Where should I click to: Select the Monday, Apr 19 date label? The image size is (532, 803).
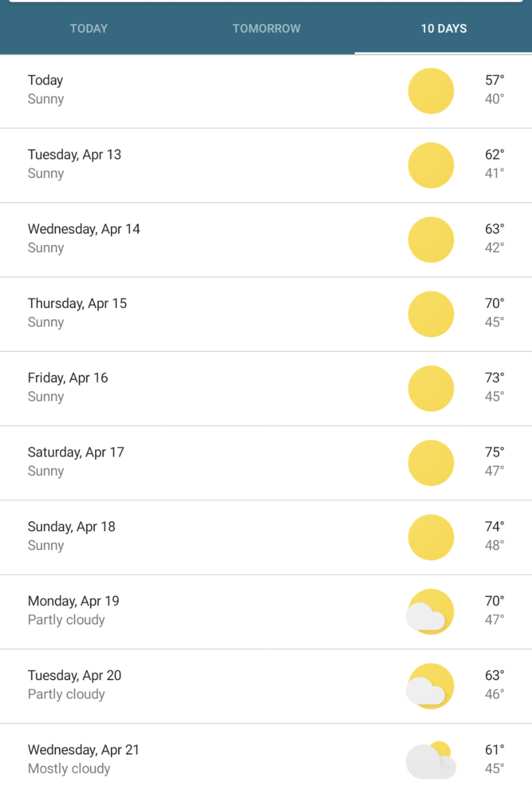coord(73,601)
